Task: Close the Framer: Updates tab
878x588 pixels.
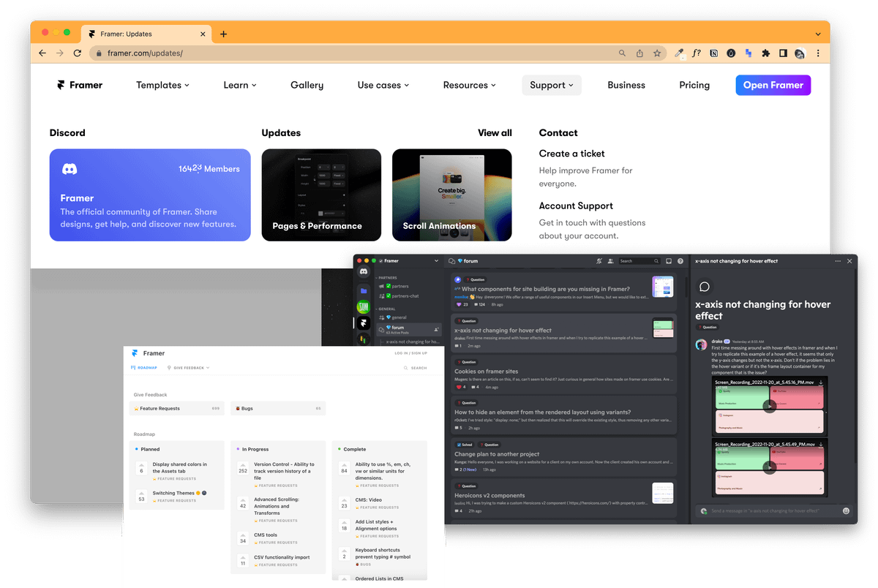Action: pos(202,34)
